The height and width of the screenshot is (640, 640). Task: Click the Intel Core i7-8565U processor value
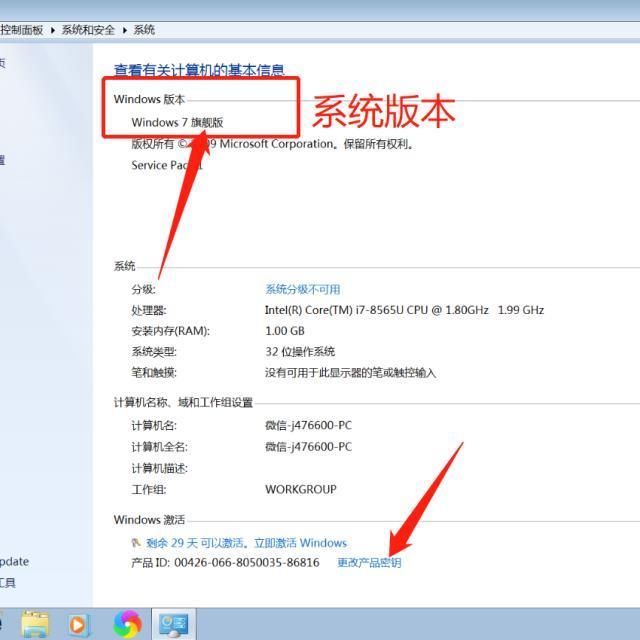click(x=404, y=310)
